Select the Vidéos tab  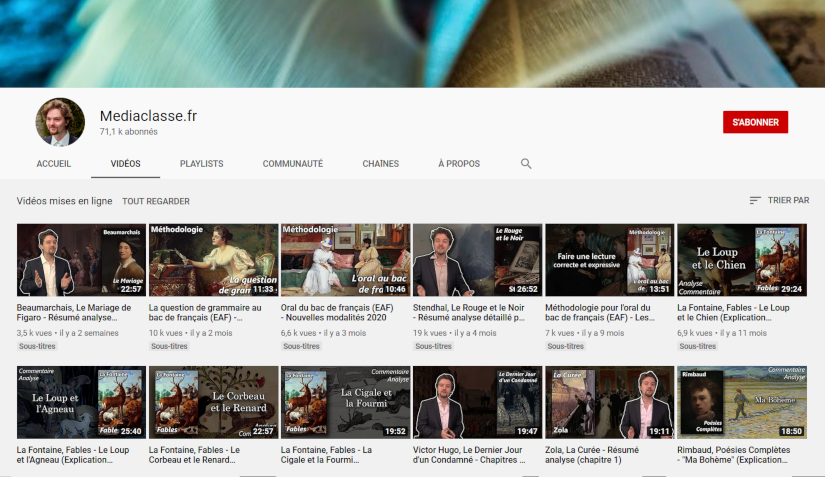click(125, 164)
